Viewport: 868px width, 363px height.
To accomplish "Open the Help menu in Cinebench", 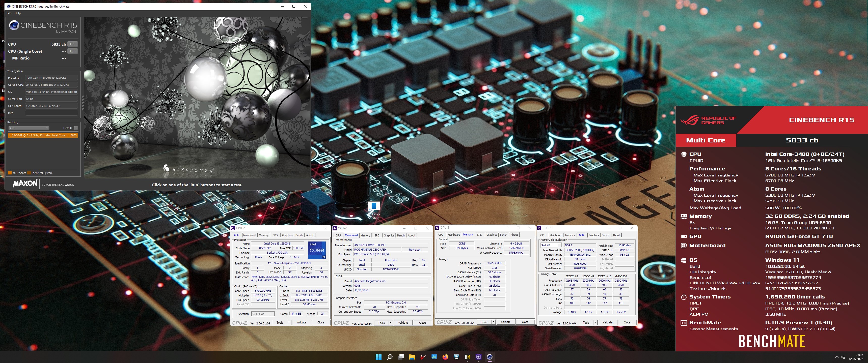I will click(x=17, y=13).
